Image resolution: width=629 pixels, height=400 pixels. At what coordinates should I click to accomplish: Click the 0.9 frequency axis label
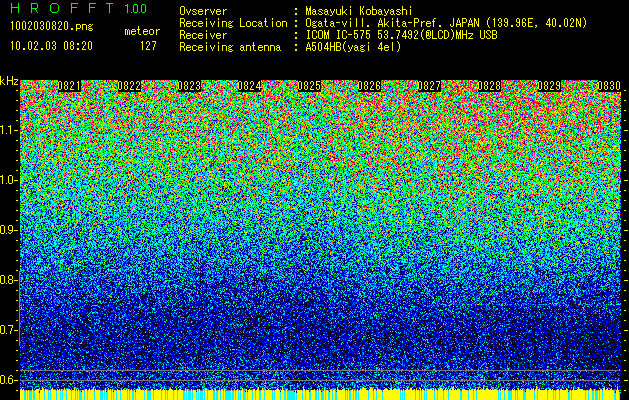(x=9, y=230)
